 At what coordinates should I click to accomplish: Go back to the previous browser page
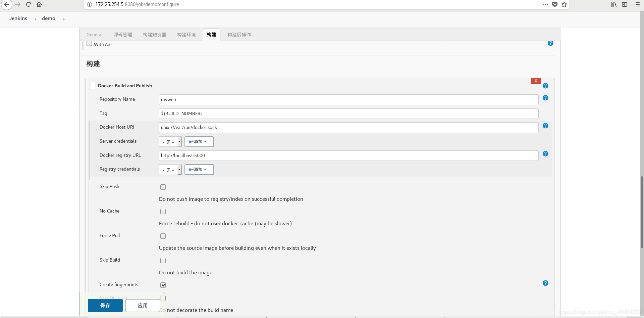[x=7, y=4]
